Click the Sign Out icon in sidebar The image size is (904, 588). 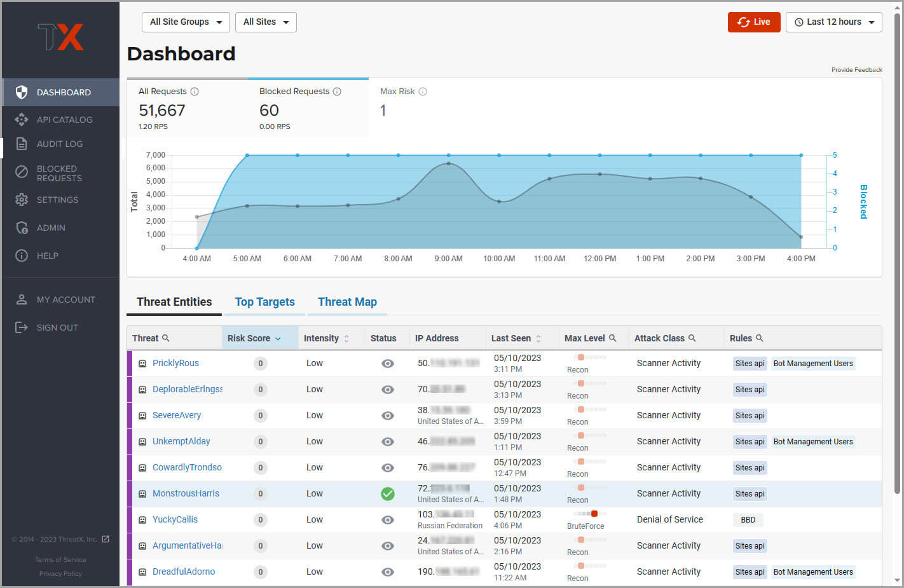tap(22, 327)
